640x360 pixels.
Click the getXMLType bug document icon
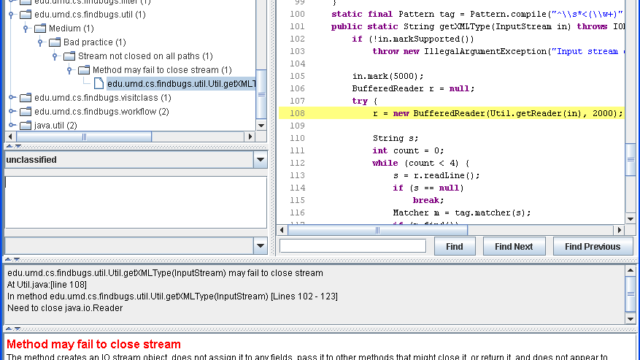click(99, 84)
